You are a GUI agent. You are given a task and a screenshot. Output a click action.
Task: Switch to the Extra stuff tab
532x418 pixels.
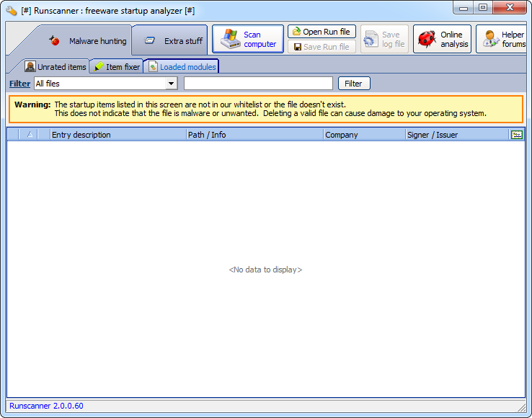click(x=169, y=40)
